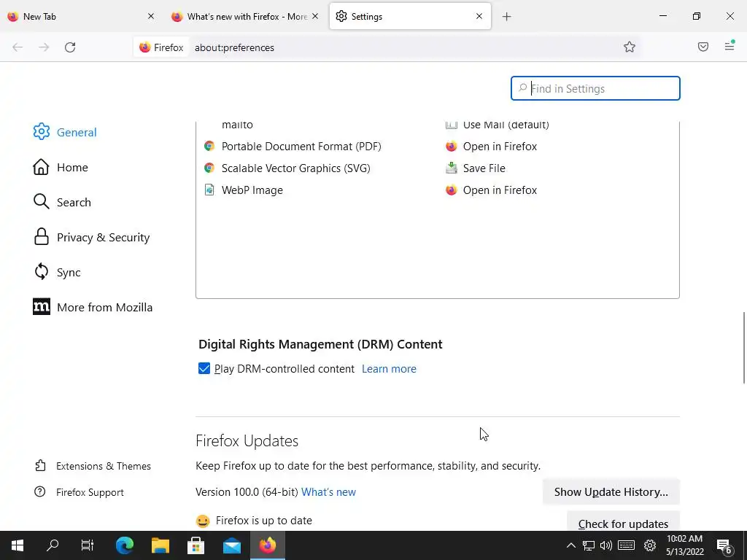747x560 pixels.
Task: Select the Scalable Vector Graphics (SVG) row
Action: [x=438, y=168]
